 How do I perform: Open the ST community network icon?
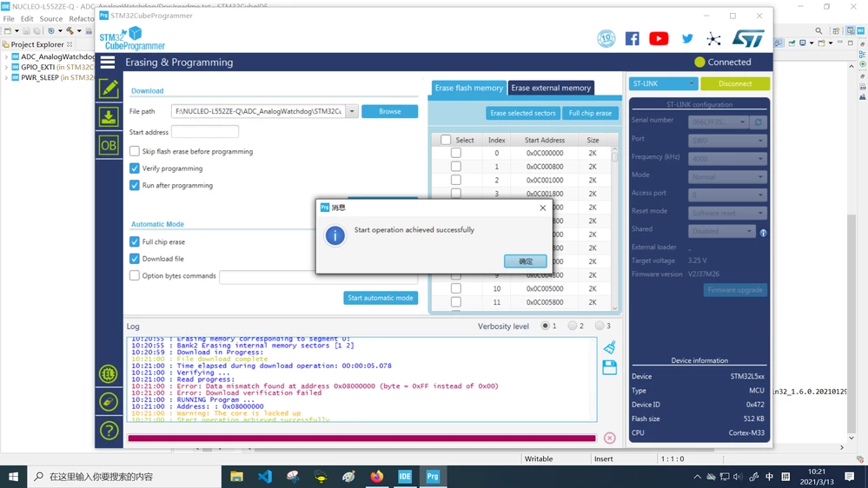click(713, 38)
